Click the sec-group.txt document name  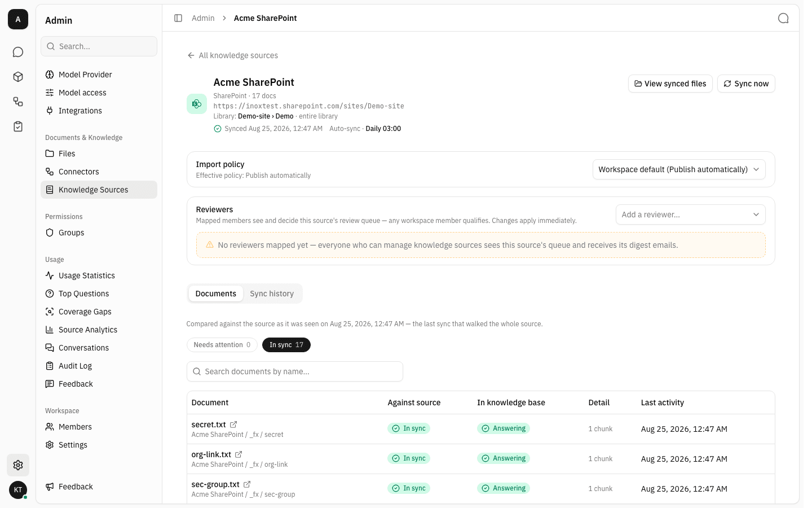click(x=215, y=484)
